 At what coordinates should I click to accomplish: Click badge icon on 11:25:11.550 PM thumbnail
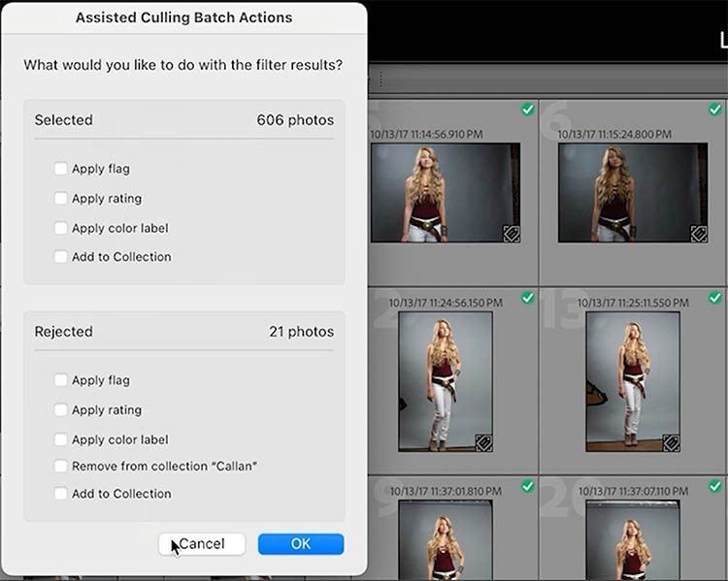670,442
